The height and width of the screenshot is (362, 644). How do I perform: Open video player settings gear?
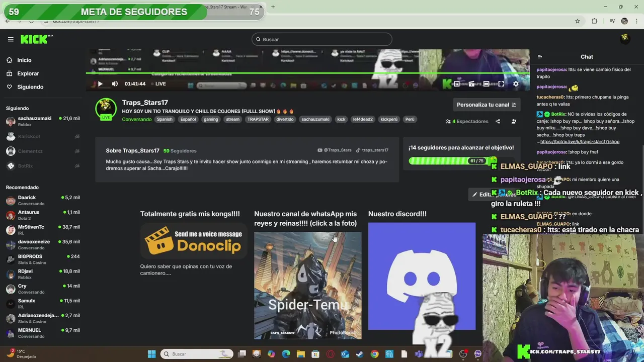coord(516,84)
